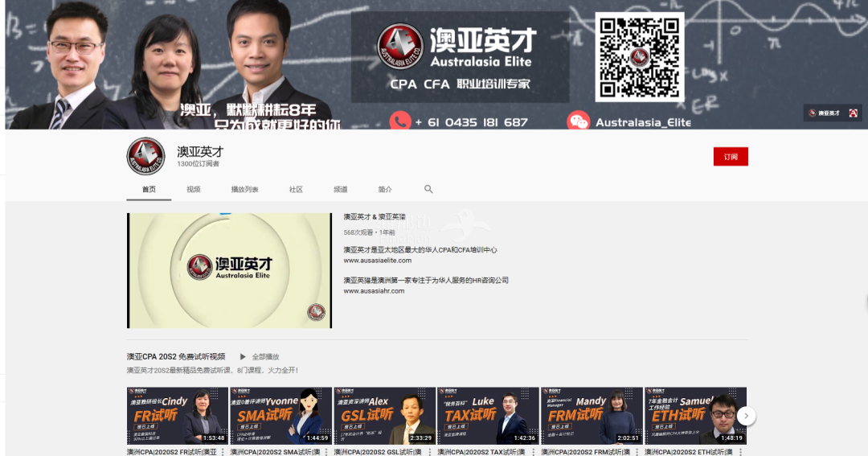Click the 1300位订阅者 subscriber count
This screenshot has width=868, height=456.
click(199, 164)
